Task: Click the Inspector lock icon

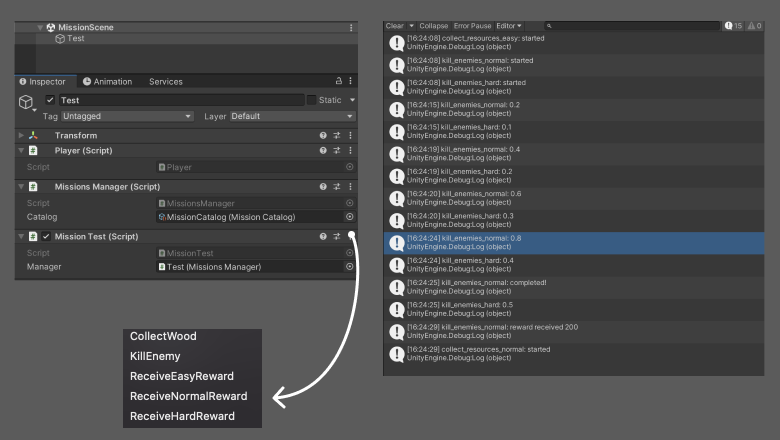Action: [337, 82]
